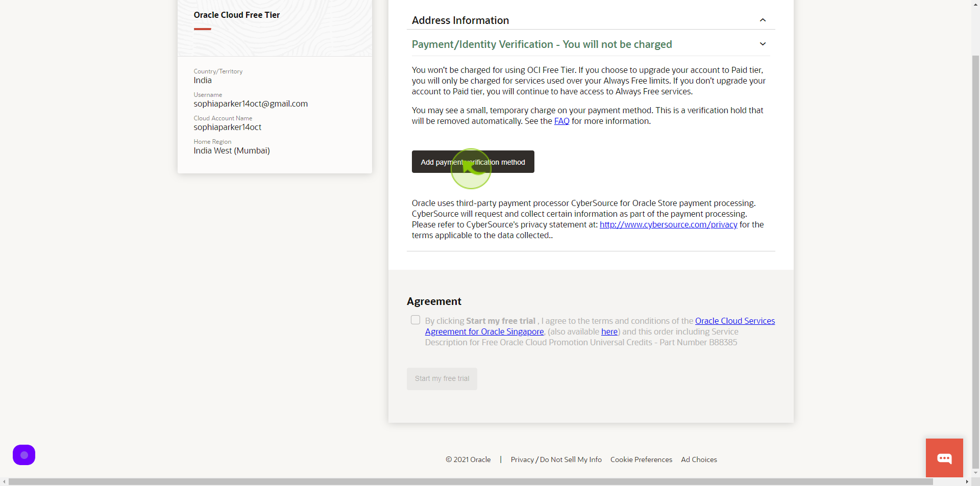Viewport: 980px width, 486px height.
Task: Select the Country value India
Action: pos(203,80)
